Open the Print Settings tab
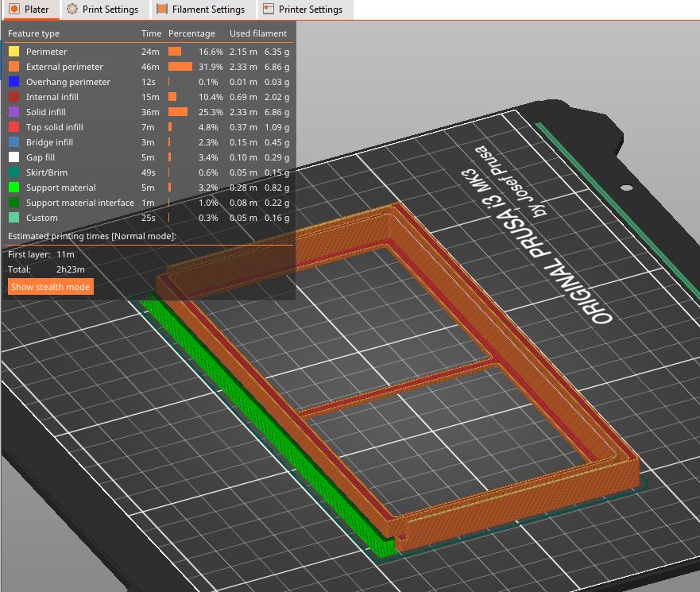The height and width of the screenshot is (592, 700). pyautogui.click(x=103, y=10)
